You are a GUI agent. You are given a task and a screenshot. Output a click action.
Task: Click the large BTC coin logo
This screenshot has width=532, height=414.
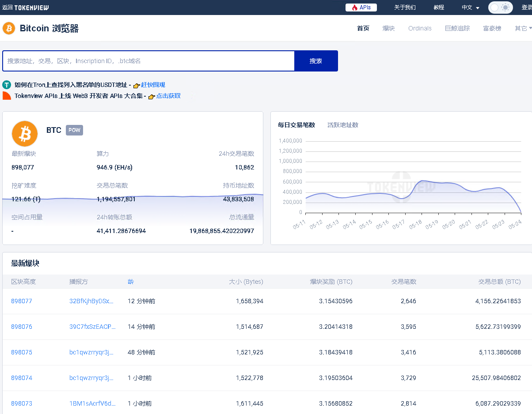[25, 133]
